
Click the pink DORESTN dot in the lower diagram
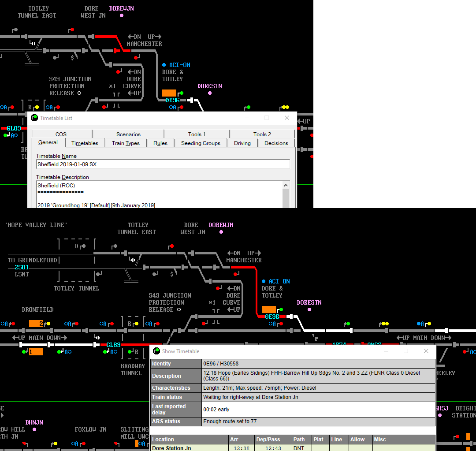click(x=309, y=309)
